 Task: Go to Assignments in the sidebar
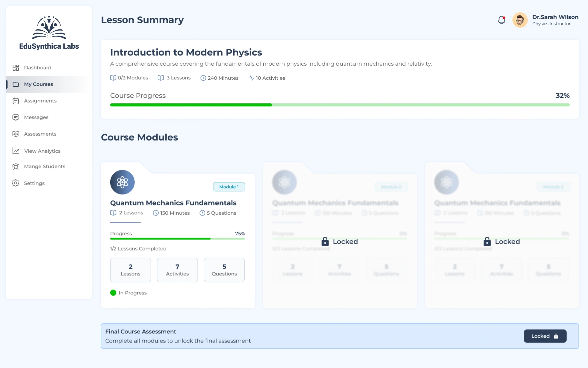click(40, 101)
